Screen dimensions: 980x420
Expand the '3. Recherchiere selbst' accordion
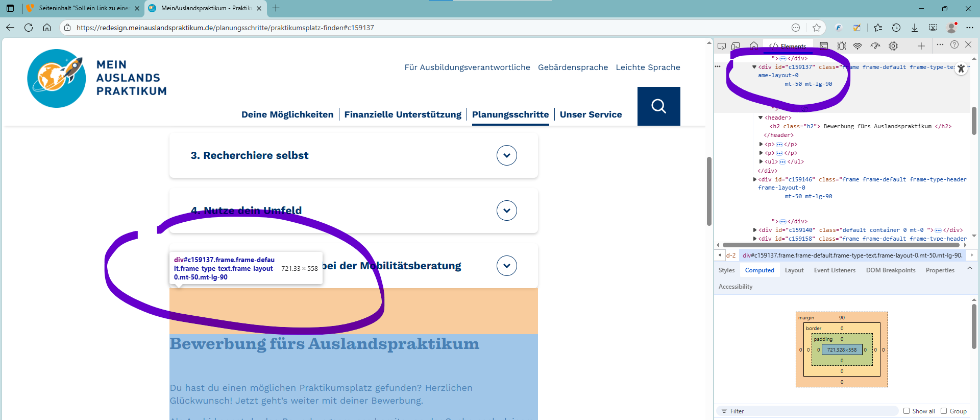506,155
